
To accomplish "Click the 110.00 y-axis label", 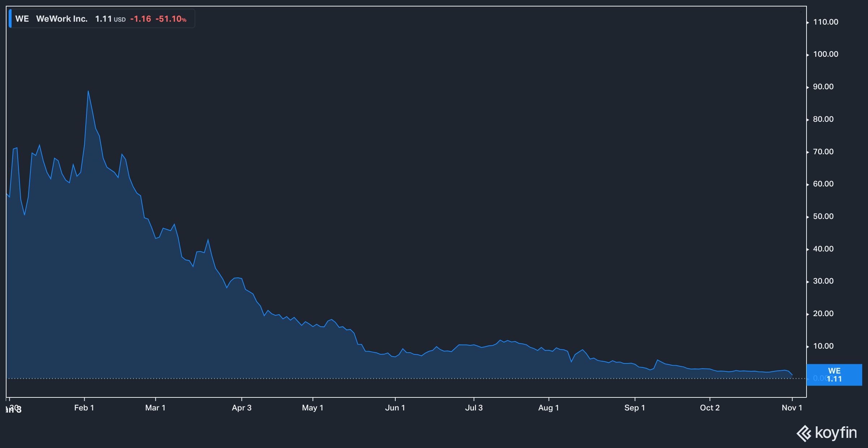I will (x=826, y=22).
